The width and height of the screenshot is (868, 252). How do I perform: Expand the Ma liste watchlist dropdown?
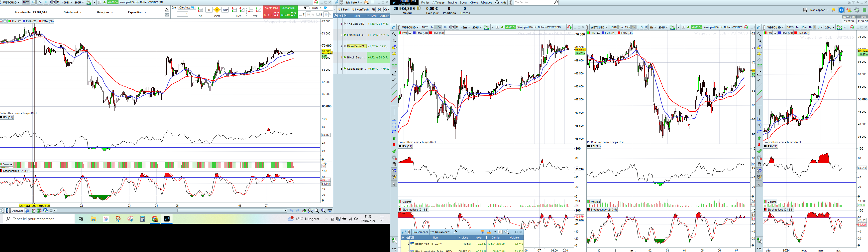354,2
